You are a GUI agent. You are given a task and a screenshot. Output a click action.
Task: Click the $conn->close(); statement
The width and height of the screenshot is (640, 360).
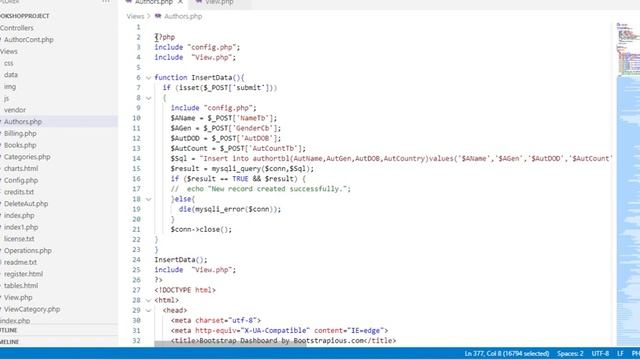(x=201, y=229)
